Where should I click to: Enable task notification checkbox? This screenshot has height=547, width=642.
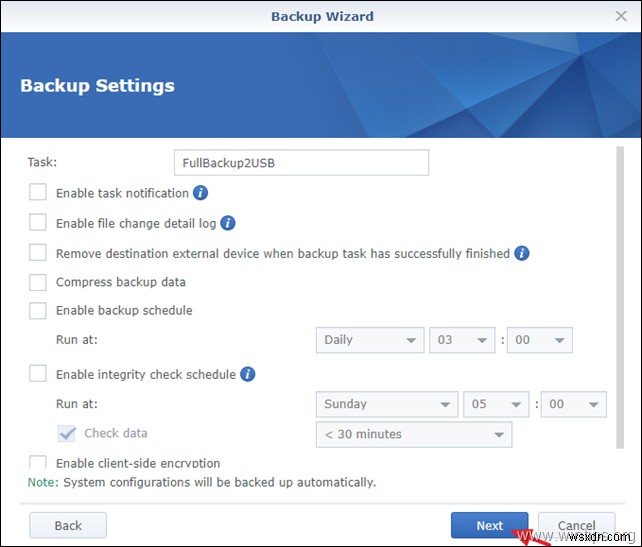pos(38,192)
